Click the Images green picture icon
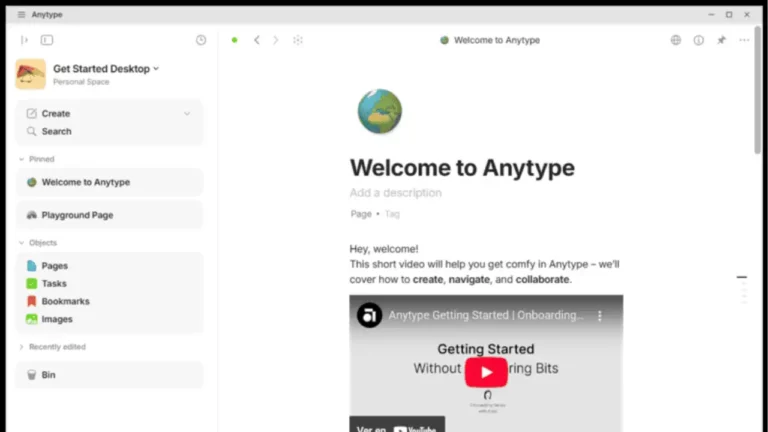Viewport: 768px width, 432px height. click(31, 319)
